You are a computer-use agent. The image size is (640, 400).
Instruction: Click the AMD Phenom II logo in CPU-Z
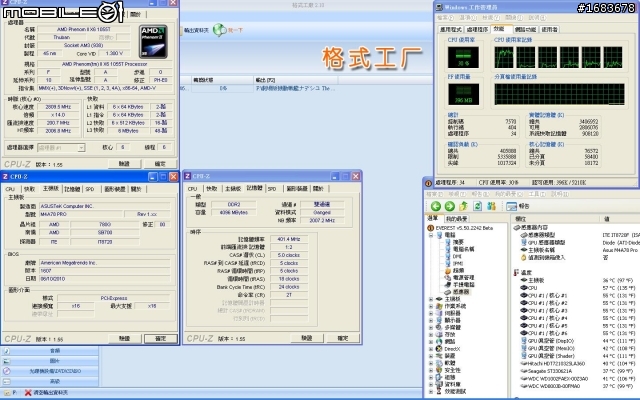(x=153, y=42)
